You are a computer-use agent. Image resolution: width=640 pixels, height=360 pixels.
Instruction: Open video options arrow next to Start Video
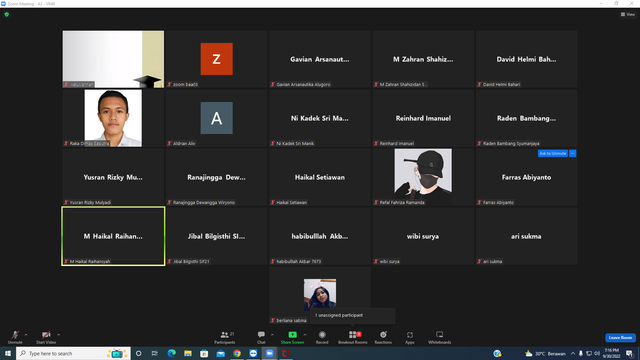[x=58, y=335]
